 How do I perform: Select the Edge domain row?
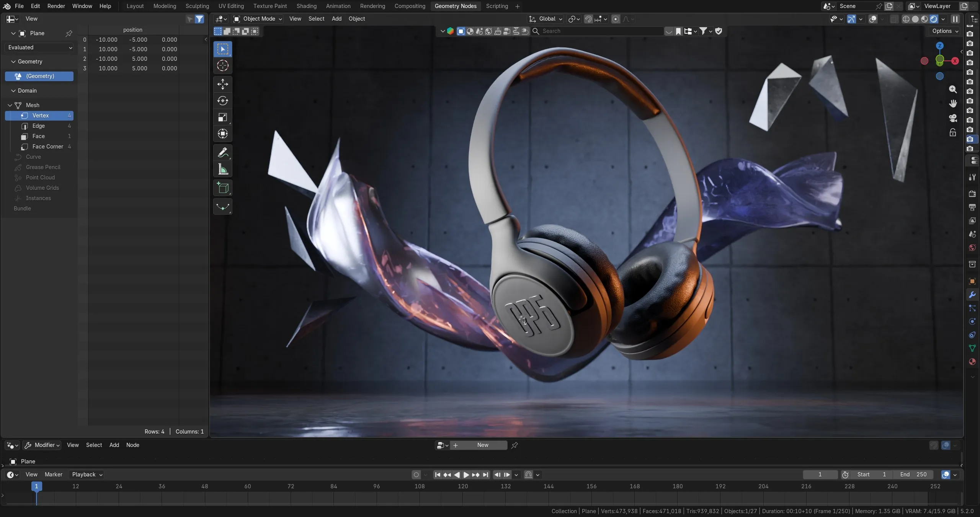[39, 126]
